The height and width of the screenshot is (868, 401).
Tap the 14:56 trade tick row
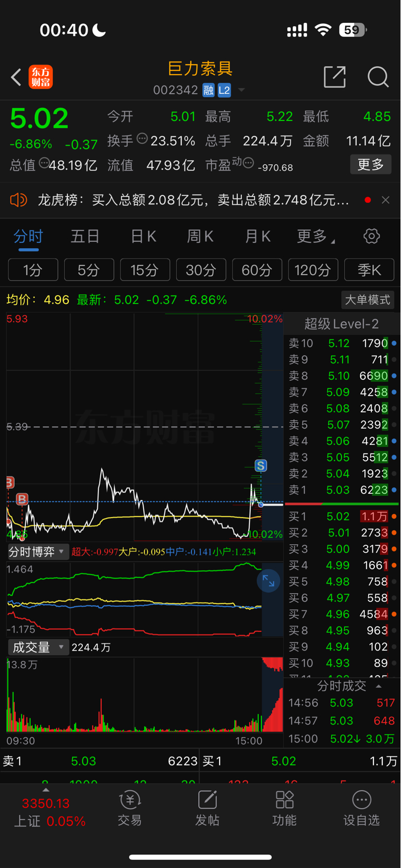tap(342, 703)
